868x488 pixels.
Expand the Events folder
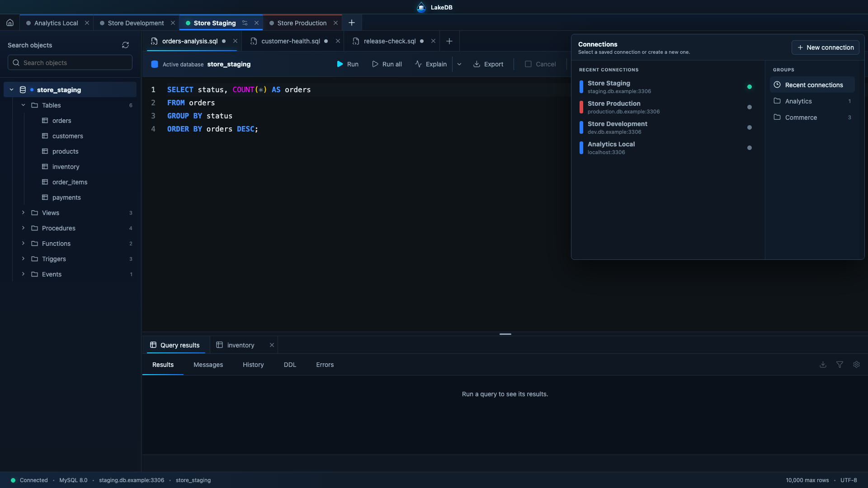[x=24, y=274]
